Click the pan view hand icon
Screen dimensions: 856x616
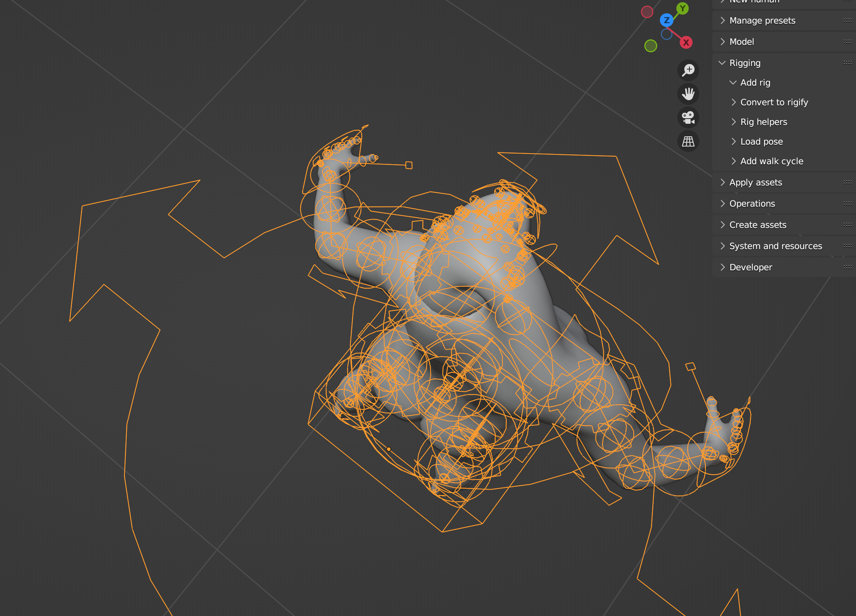coord(688,94)
